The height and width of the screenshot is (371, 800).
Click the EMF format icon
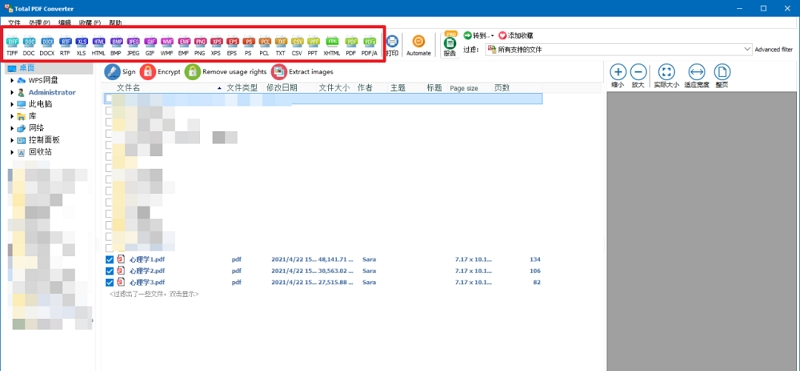point(184,45)
